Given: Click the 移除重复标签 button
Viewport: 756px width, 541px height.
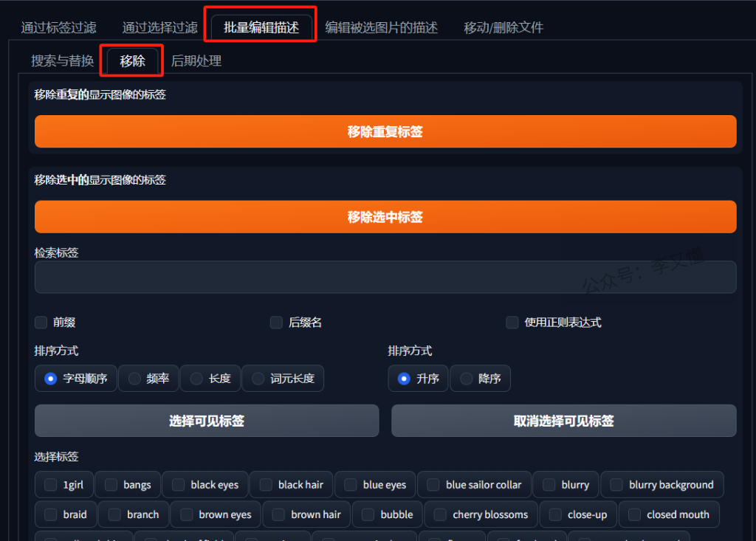Looking at the screenshot, I should 385,132.
